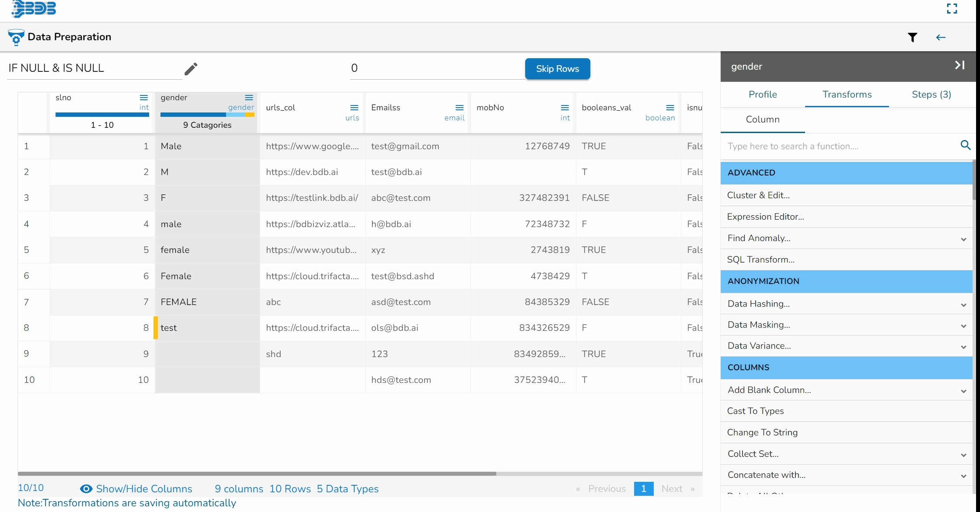This screenshot has height=512, width=980.
Task: Click the filter funnel icon
Action: pos(912,38)
